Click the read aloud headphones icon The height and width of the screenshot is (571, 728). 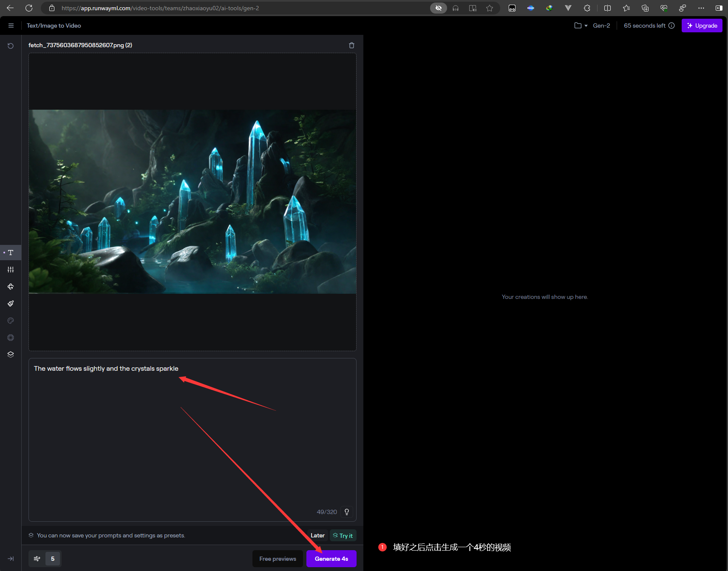(x=456, y=8)
